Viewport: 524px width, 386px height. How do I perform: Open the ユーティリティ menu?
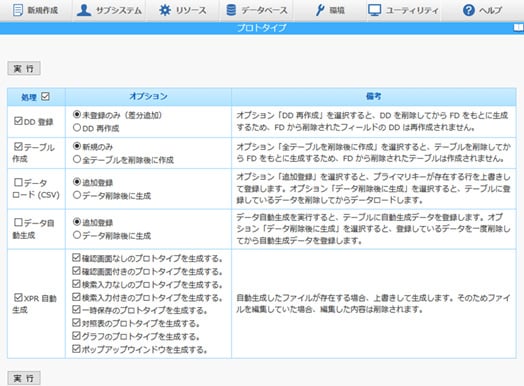point(403,11)
